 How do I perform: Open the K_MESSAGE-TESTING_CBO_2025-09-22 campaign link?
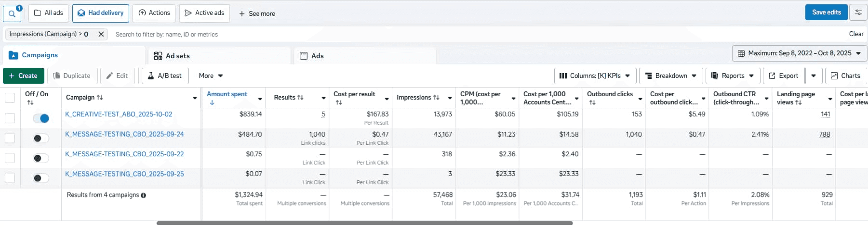124,154
